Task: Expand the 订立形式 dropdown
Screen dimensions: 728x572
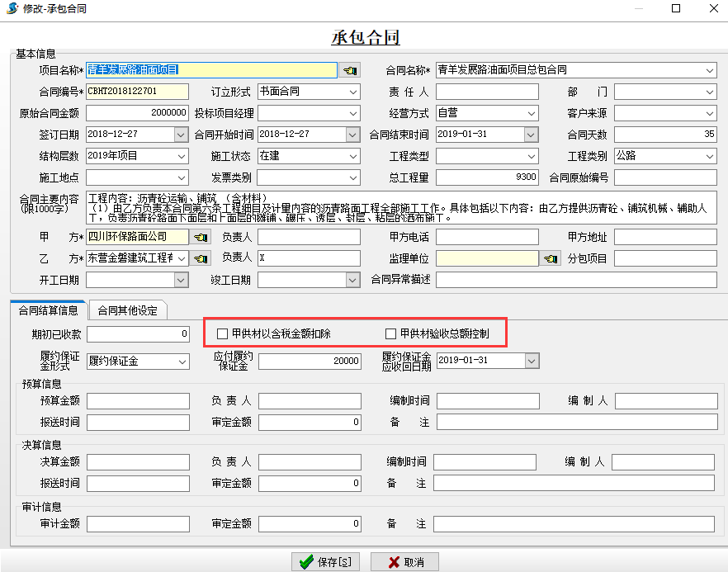Action: click(x=353, y=92)
